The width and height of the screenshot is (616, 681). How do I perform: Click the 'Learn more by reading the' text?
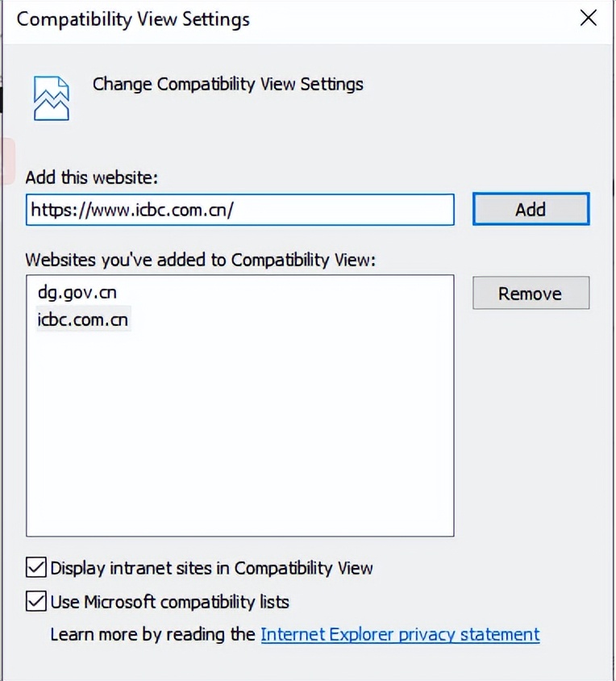(152, 634)
